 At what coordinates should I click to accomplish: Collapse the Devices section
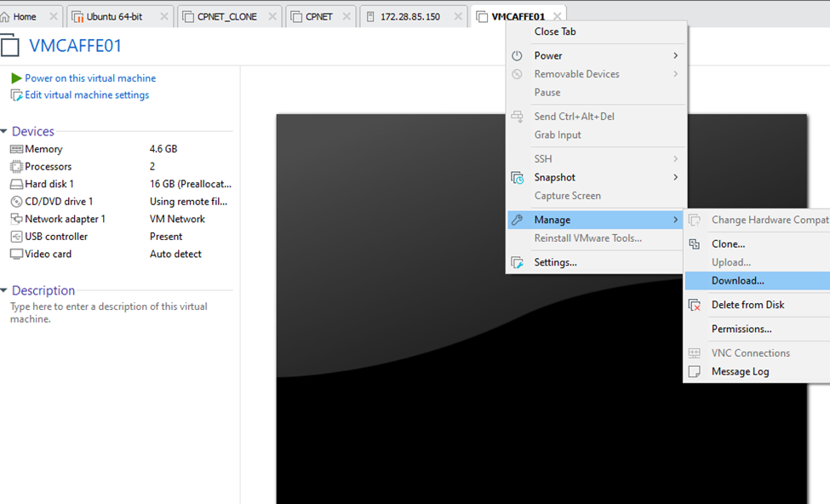click(3, 131)
